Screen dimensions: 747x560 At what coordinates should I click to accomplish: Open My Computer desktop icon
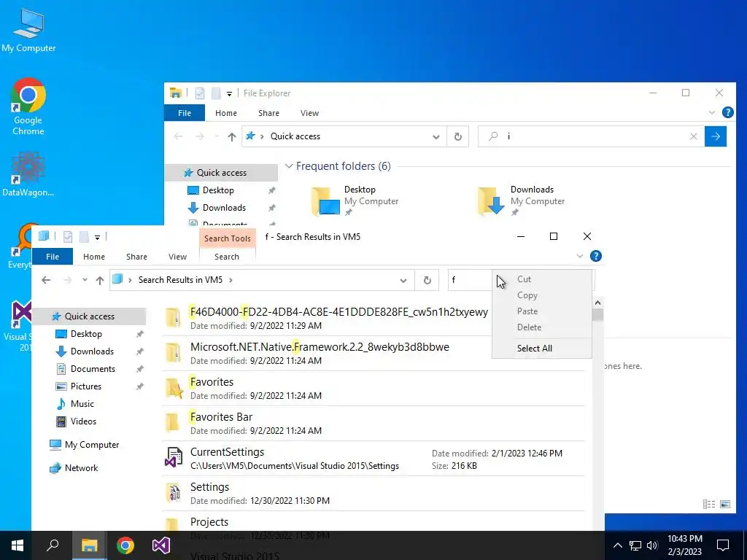point(28,30)
